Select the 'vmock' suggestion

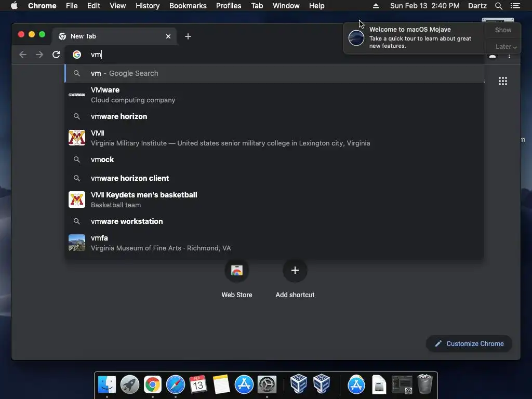click(x=274, y=159)
